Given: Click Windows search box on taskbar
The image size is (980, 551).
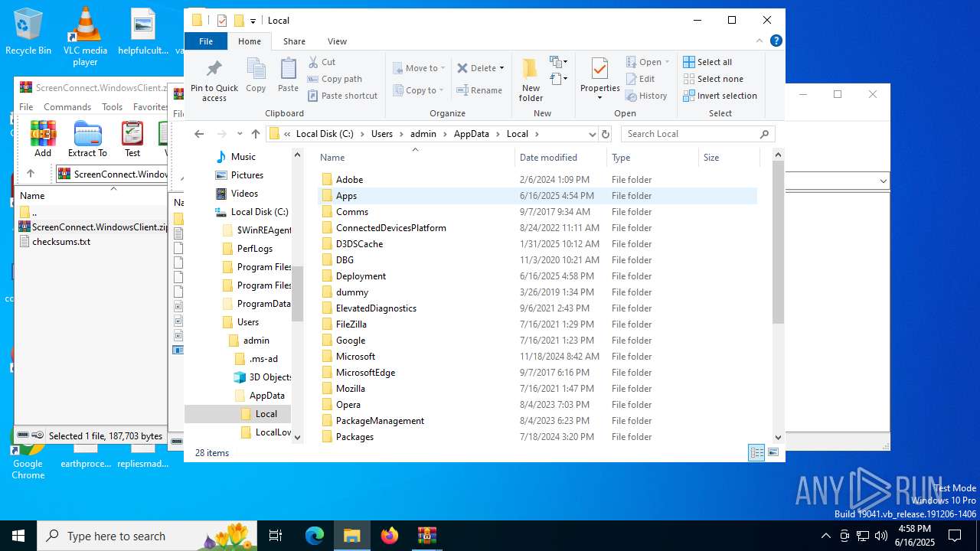Looking at the screenshot, I should [x=146, y=536].
